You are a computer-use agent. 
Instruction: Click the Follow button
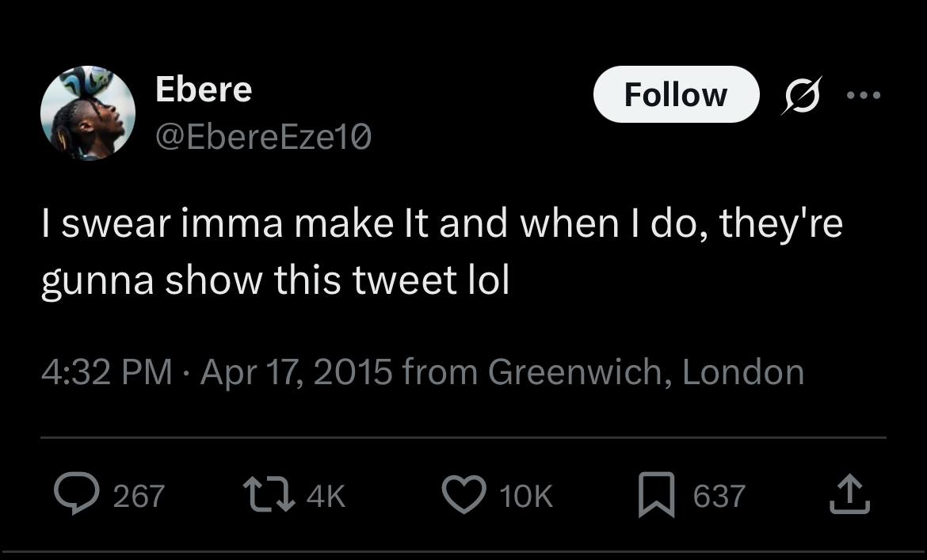pos(675,94)
